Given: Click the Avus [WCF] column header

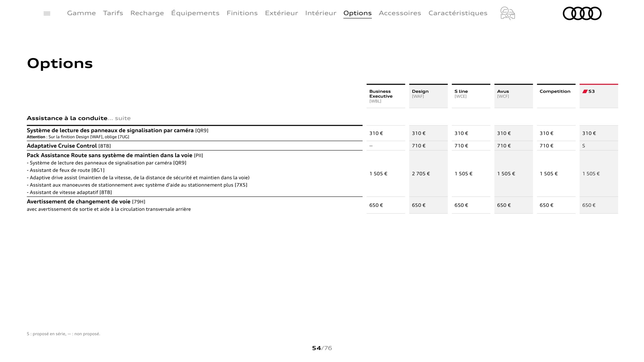Looking at the screenshot, I should pyautogui.click(x=513, y=96).
